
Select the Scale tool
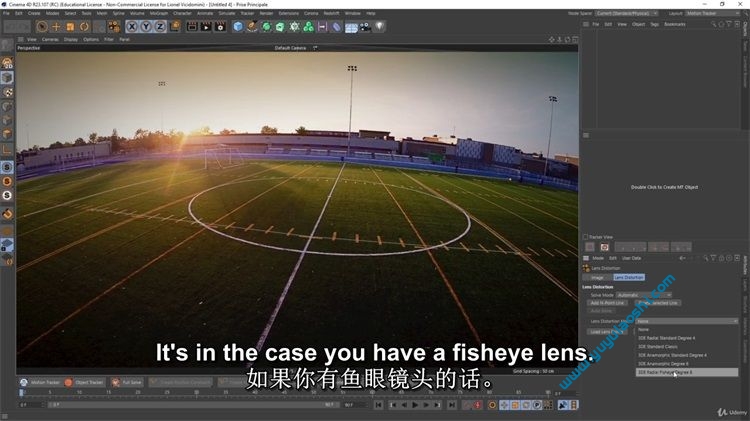[x=70, y=27]
